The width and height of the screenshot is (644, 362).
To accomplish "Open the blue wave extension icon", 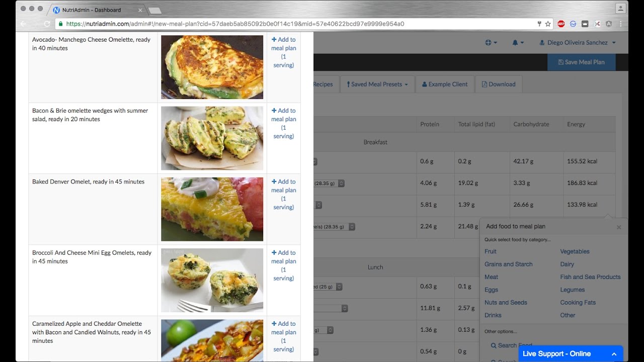I will (x=573, y=24).
